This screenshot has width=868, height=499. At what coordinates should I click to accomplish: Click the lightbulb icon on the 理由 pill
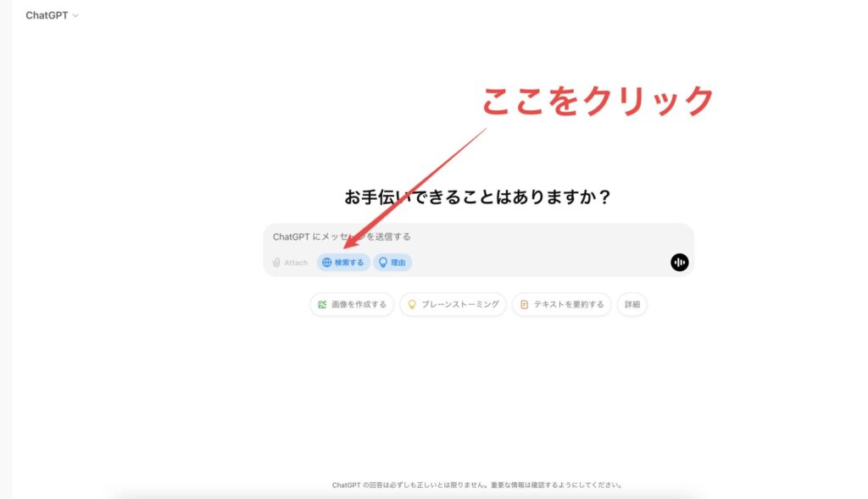382,262
